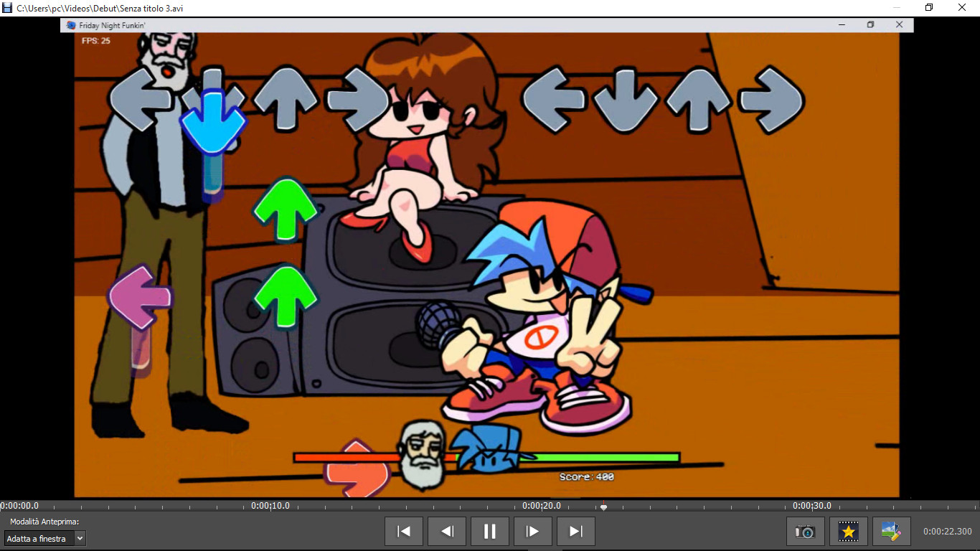Restore down the player window
Screen dimensions: 980x551
point(929,8)
